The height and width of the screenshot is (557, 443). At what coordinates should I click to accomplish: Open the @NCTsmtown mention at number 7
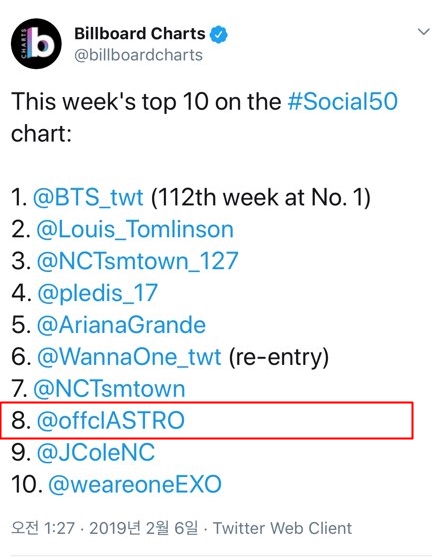pos(109,389)
